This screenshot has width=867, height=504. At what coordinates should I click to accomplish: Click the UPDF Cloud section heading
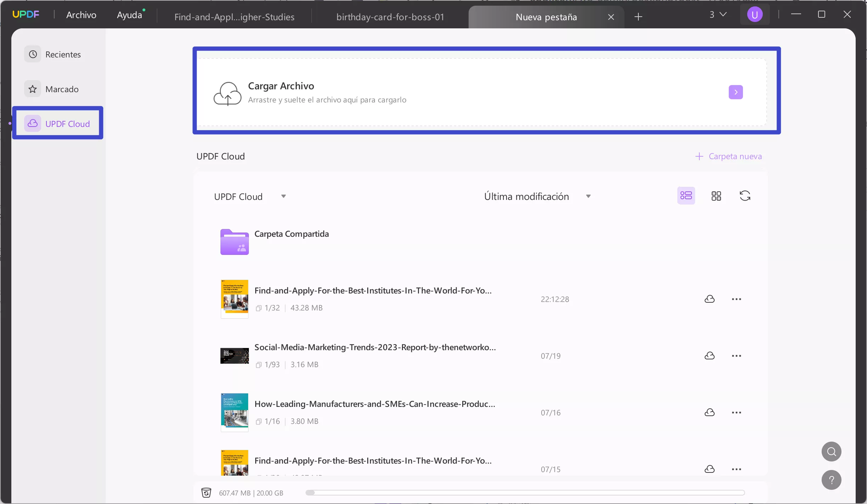click(x=220, y=156)
